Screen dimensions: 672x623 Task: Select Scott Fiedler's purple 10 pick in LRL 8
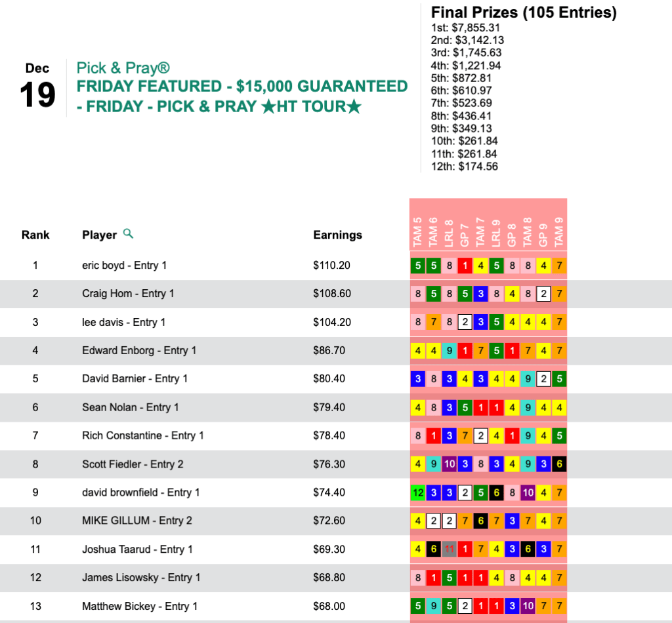click(x=449, y=464)
